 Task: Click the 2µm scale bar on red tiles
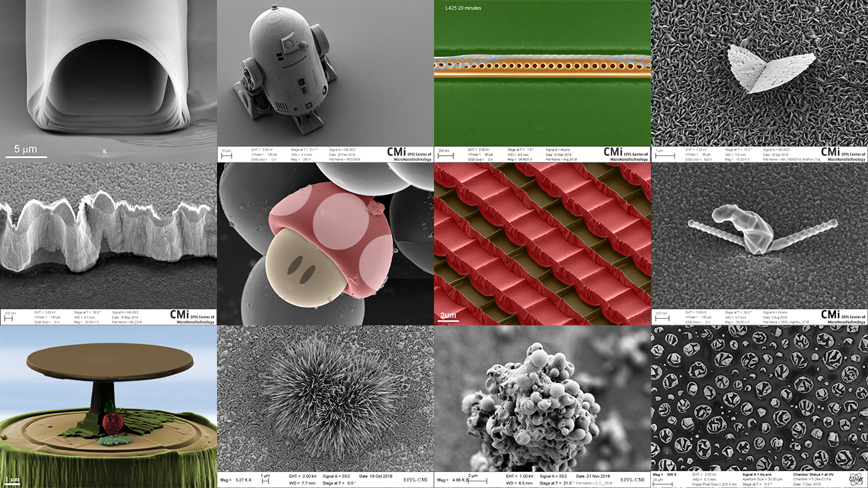point(447,315)
